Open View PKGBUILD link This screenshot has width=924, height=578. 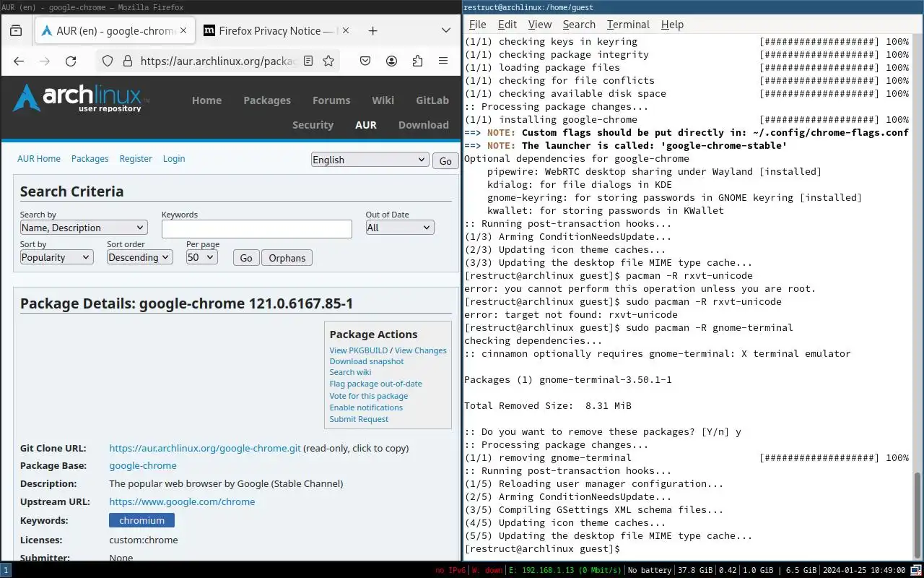point(359,350)
